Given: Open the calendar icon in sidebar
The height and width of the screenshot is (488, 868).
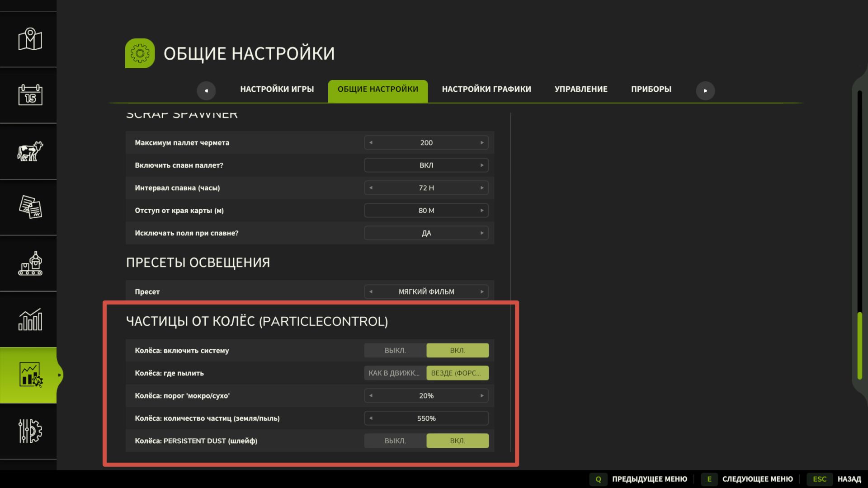Looking at the screenshot, I should pyautogui.click(x=30, y=95).
